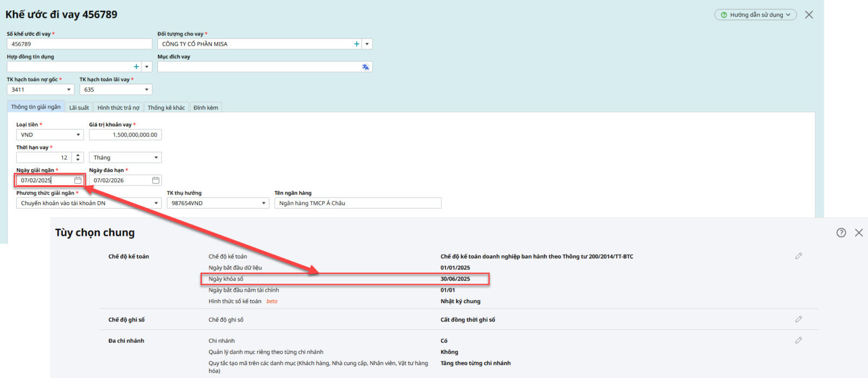
Task: Click the Thời hạn vay stepper arrows
Action: pyautogui.click(x=78, y=157)
